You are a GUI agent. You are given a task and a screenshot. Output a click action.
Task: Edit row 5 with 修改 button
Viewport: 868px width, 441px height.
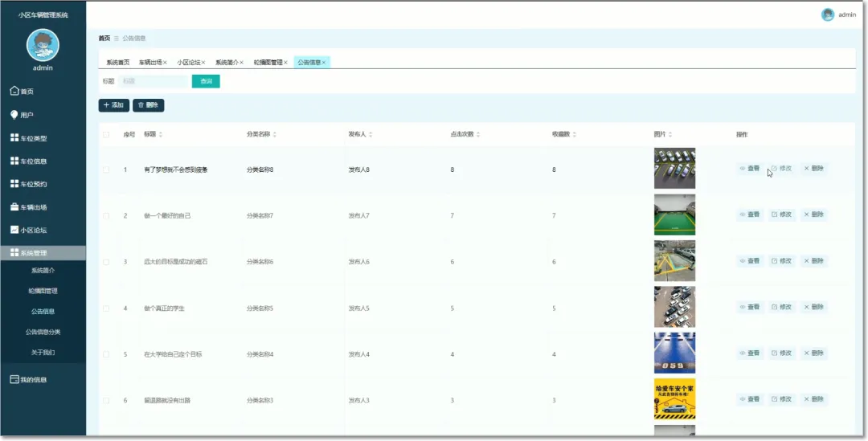coord(782,353)
